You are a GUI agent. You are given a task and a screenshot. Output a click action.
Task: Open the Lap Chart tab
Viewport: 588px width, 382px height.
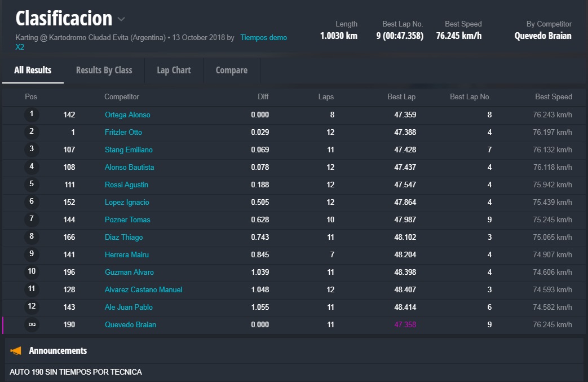click(x=174, y=71)
